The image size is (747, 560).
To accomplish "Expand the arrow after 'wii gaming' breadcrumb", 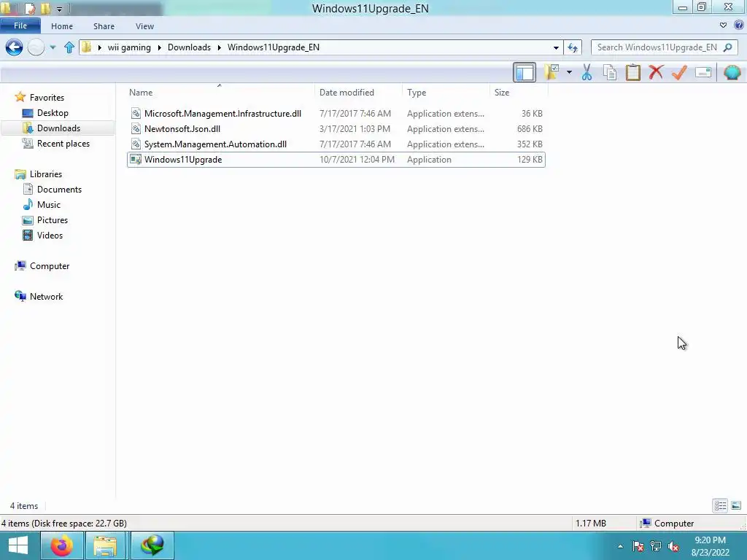I will pyautogui.click(x=159, y=47).
